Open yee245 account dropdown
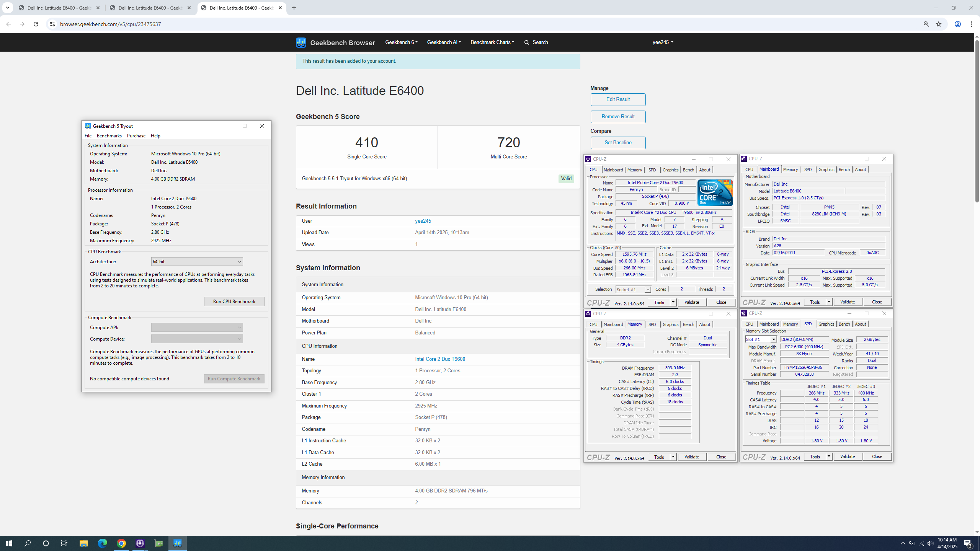980x551 pixels. click(663, 42)
